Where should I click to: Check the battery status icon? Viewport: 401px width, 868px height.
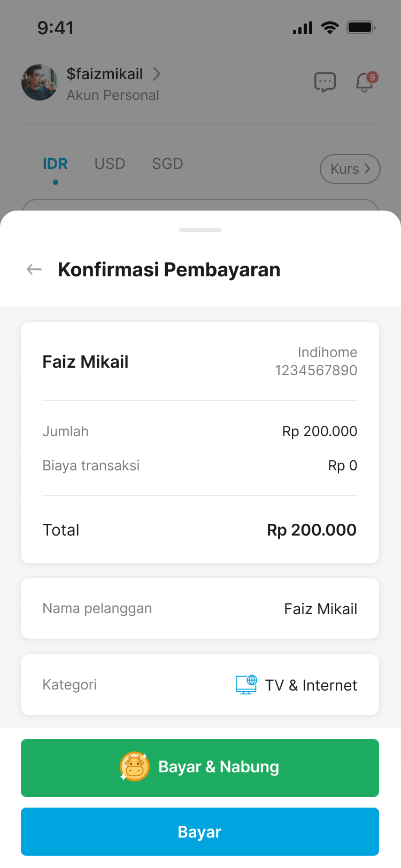tap(361, 27)
